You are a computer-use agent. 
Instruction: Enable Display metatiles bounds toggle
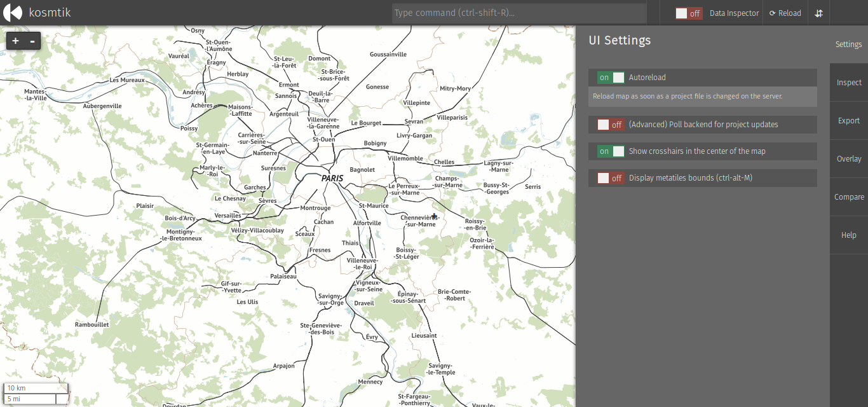click(x=611, y=178)
